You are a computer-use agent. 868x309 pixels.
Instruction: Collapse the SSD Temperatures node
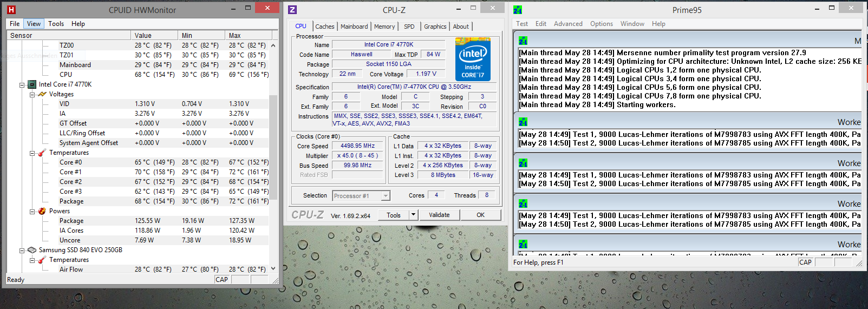click(32, 260)
